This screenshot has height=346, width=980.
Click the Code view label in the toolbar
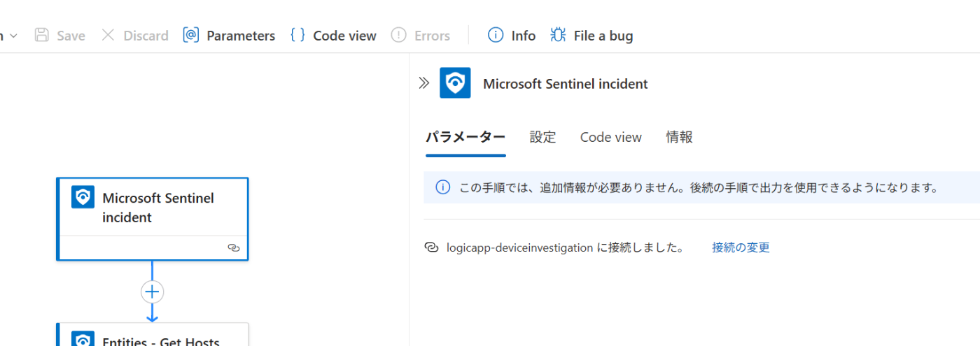coord(344,36)
